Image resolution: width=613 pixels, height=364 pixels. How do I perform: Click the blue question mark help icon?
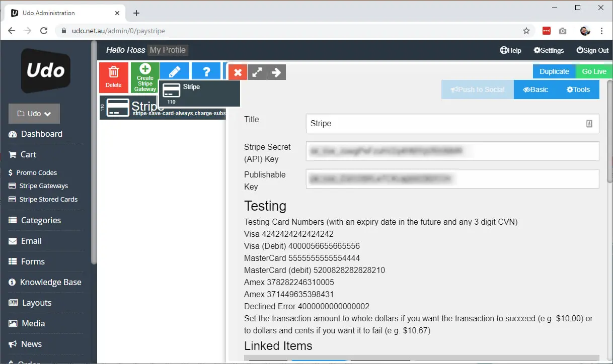coord(206,71)
